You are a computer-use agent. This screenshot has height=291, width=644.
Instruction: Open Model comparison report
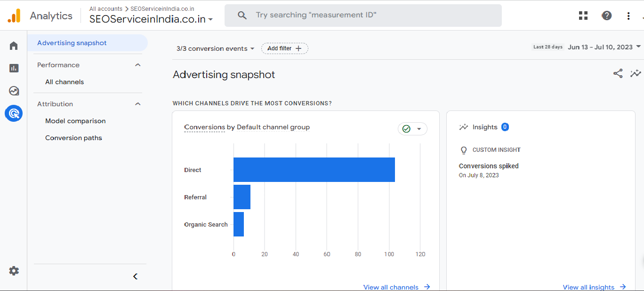click(75, 121)
